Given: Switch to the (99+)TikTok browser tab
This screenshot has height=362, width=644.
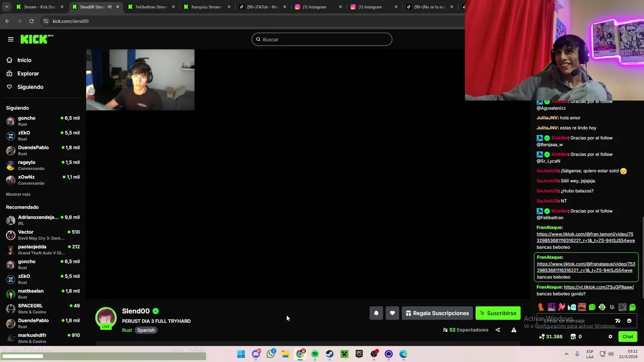Looking at the screenshot, I should click(x=262, y=7).
